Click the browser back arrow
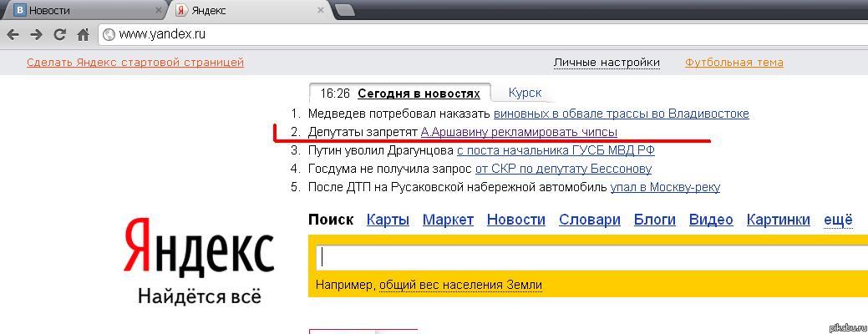This screenshot has width=868, height=334. pyautogui.click(x=13, y=34)
